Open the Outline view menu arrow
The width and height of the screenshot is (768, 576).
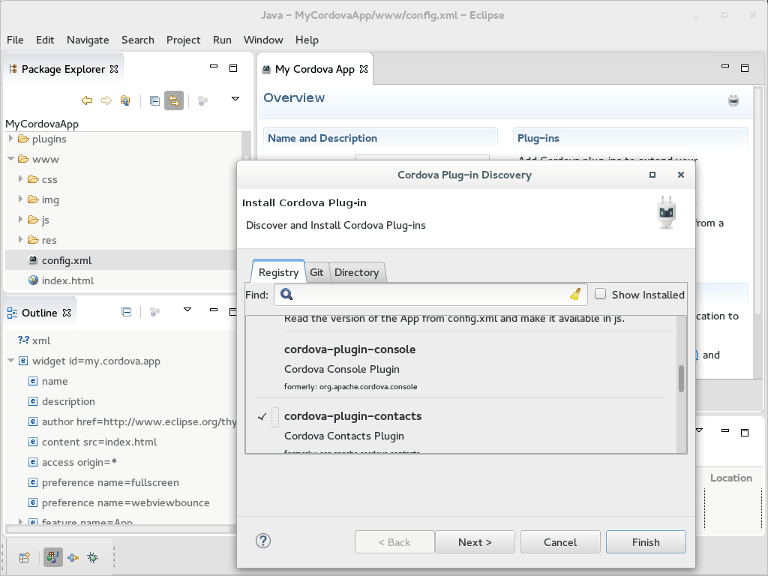[187, 310]
